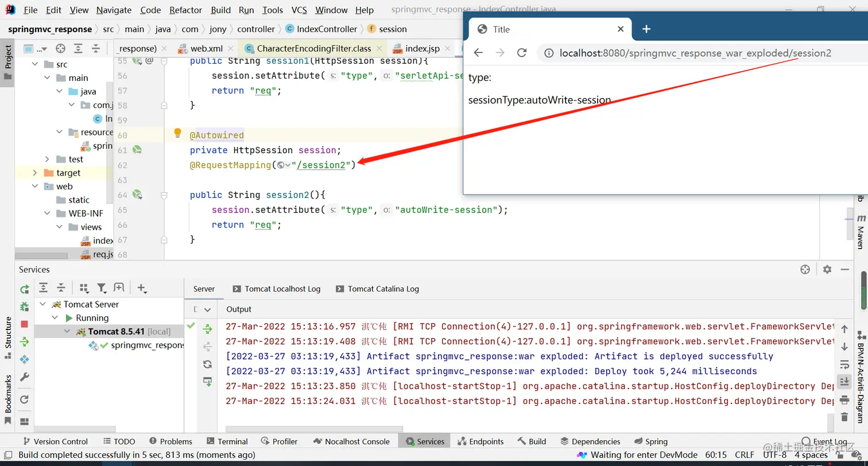
Task: Collapse the Tomcat Server node in Services
Action: click(42, 304)
